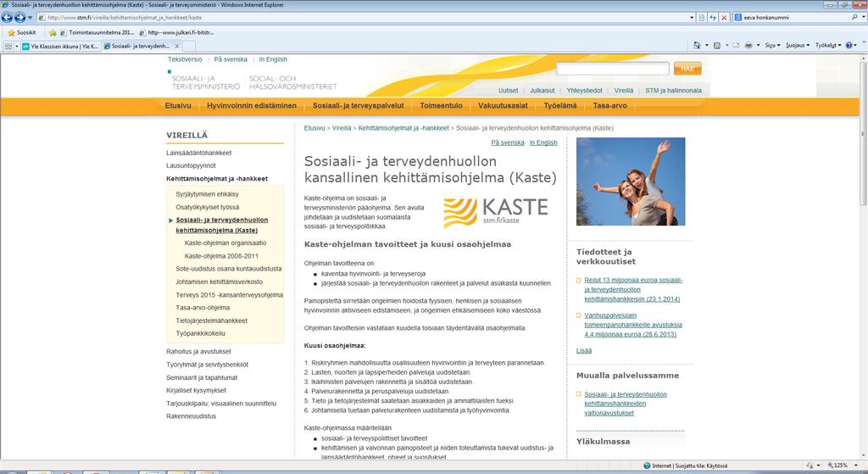The height and width of the screenshot is (474, 868).
Task: Open Tekstiversio link at top
Action: pyautogui.click(x=185, y=59)
